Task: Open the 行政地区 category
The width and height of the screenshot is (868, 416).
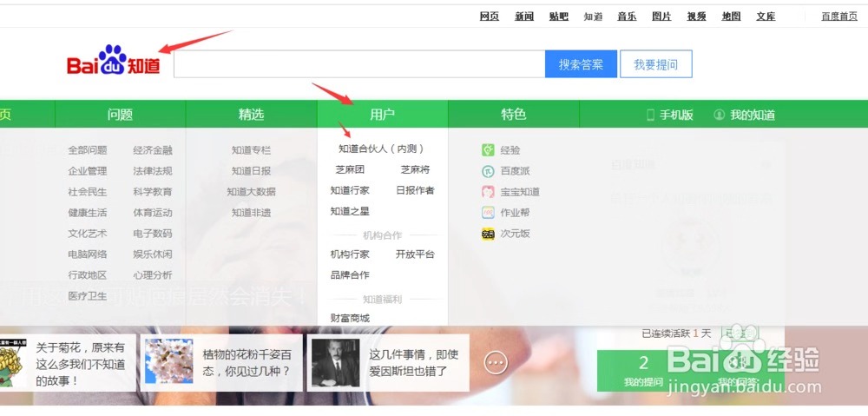Action: [x=88, y=275]
